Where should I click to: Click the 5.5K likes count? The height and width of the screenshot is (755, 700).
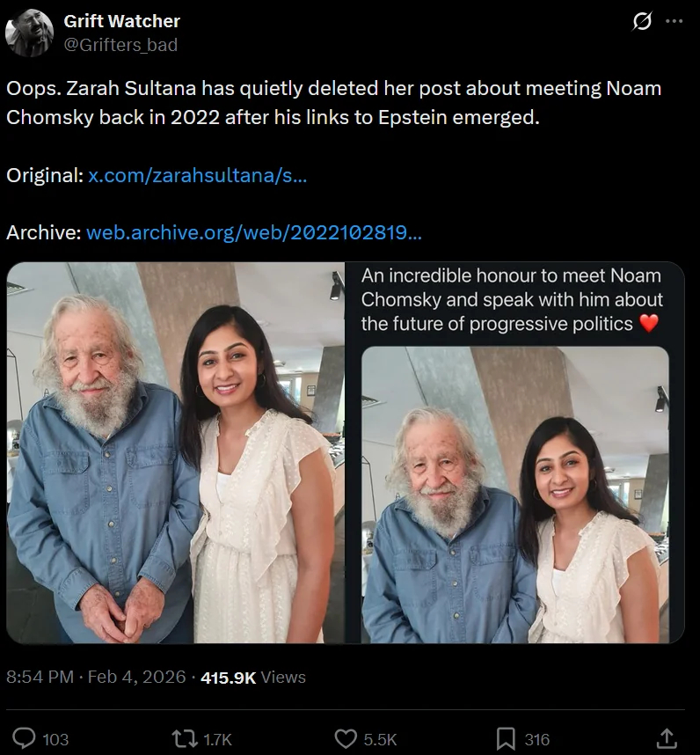[x=380, y=740]
